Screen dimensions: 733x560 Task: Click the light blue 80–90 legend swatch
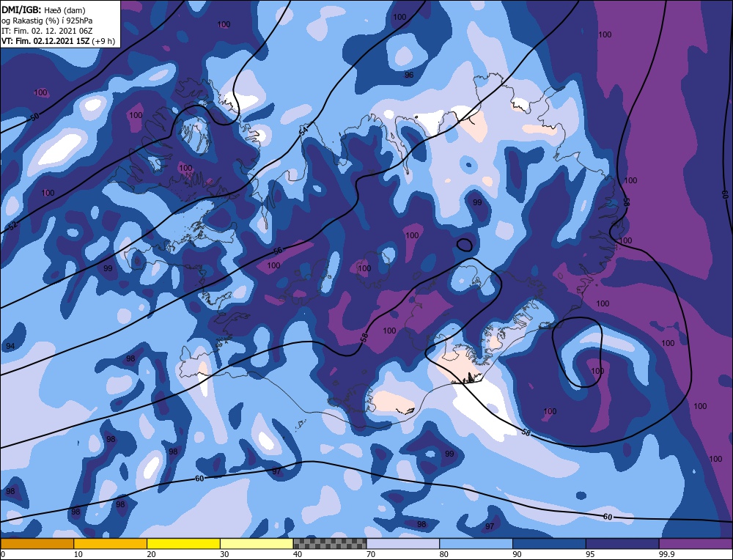coord(476,544)
